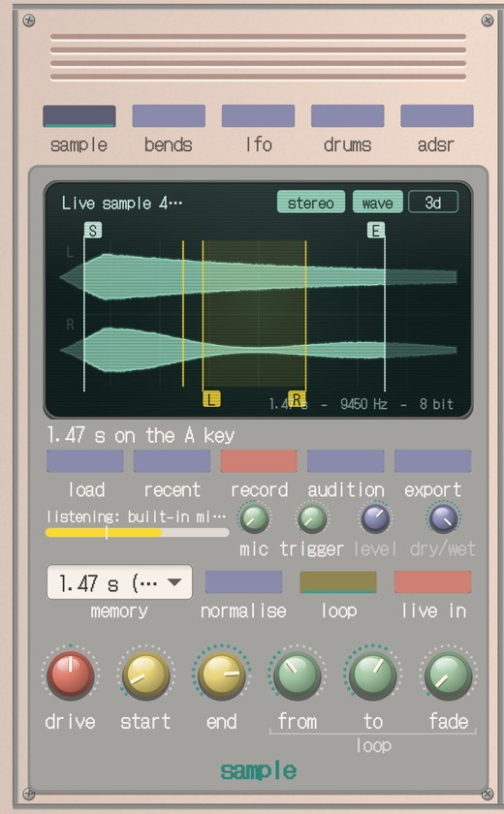Click the 'listening: built-in mi…' label
Viewport: 504px width, 814px height.
pyautogui.click(x=137, y=516)
